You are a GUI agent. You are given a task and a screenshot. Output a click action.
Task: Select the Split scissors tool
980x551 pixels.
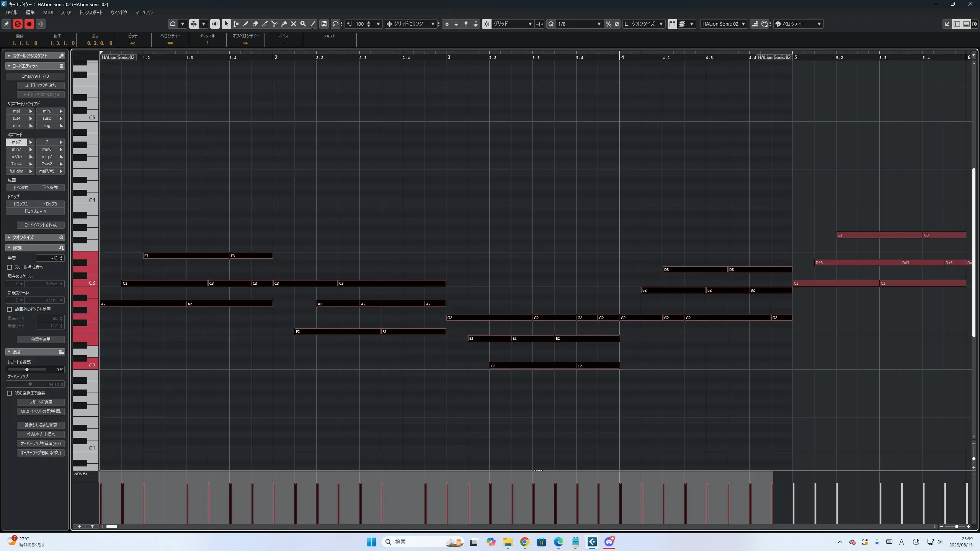tap(274, 24)
